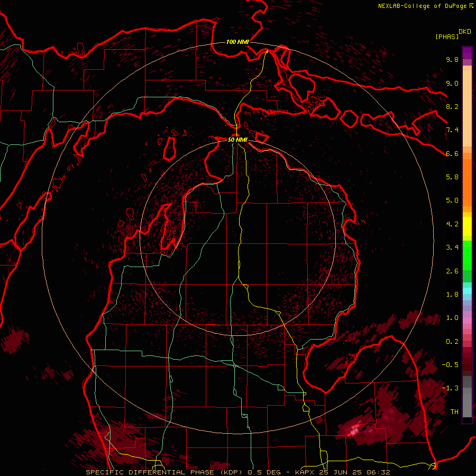Click the 4.2 scale value
The image size is (476, 476).
point(452,224)
